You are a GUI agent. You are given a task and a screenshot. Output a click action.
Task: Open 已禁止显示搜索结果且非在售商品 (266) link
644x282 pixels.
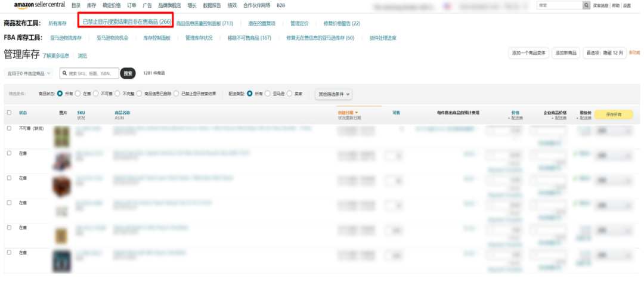coord(127,21)
